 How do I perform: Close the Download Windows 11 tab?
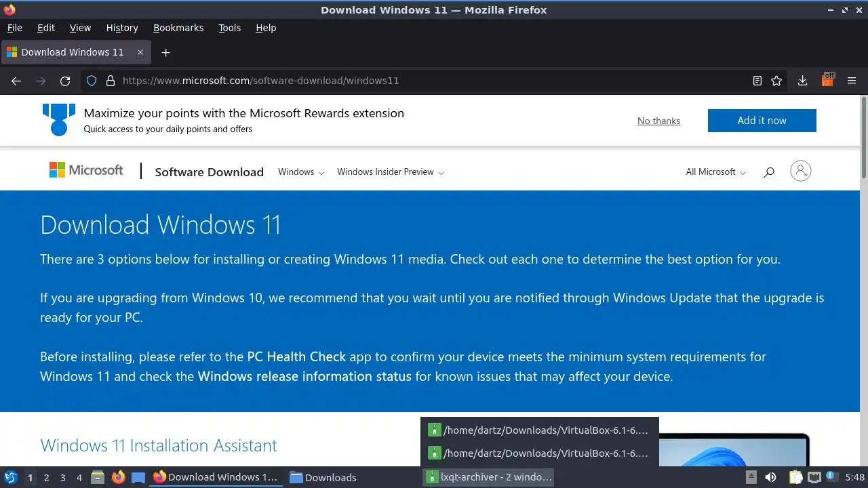click(140, 52)
